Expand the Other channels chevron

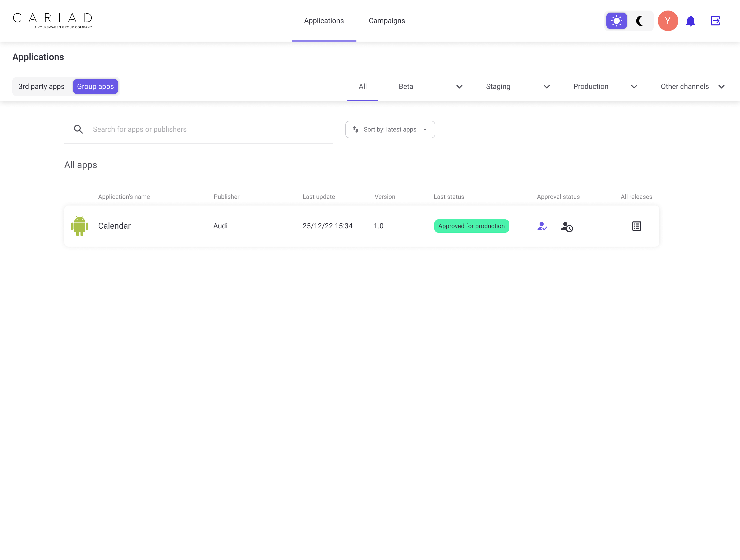[721, 87]
